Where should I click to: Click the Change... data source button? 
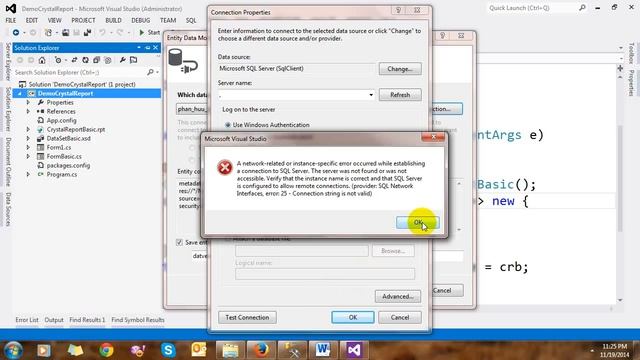(400, 69)
